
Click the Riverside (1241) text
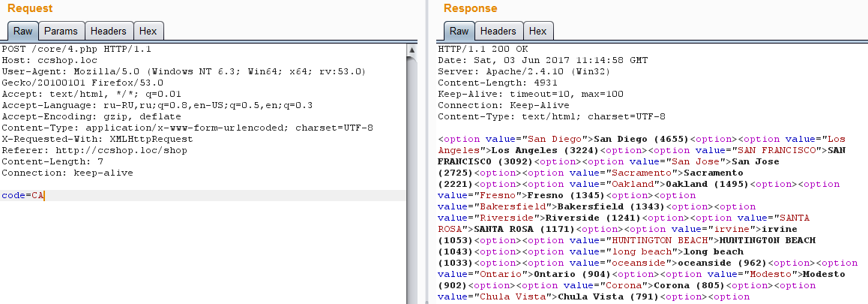tap(594, 218)
